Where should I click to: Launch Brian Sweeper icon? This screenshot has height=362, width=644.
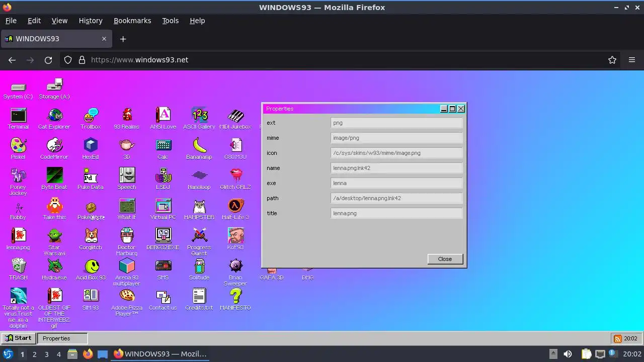(235, 273)
